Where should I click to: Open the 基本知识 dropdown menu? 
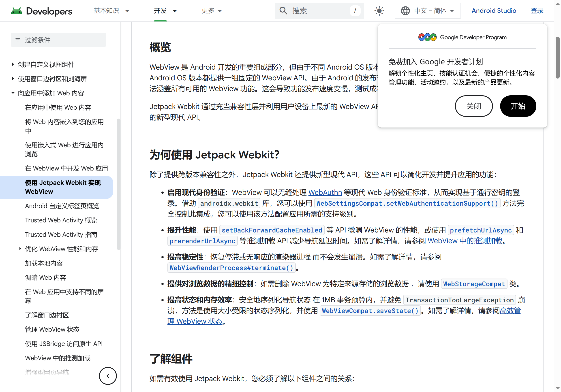coord(111,11)
